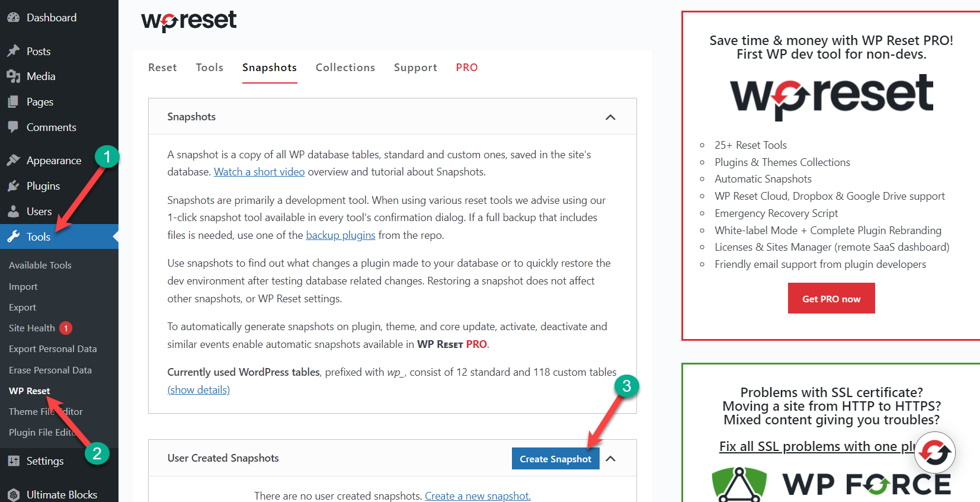This screenshot has height=502, width=980.
Task: Click the Appearance paintbrush icon
Action: tap(14, 161)
